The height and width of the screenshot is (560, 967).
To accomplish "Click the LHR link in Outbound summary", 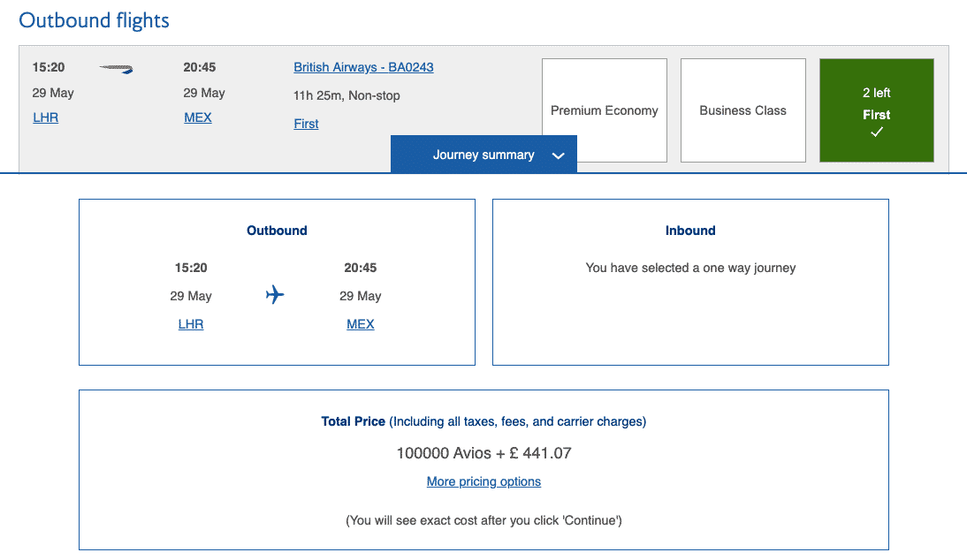I will tap(191, 324).
